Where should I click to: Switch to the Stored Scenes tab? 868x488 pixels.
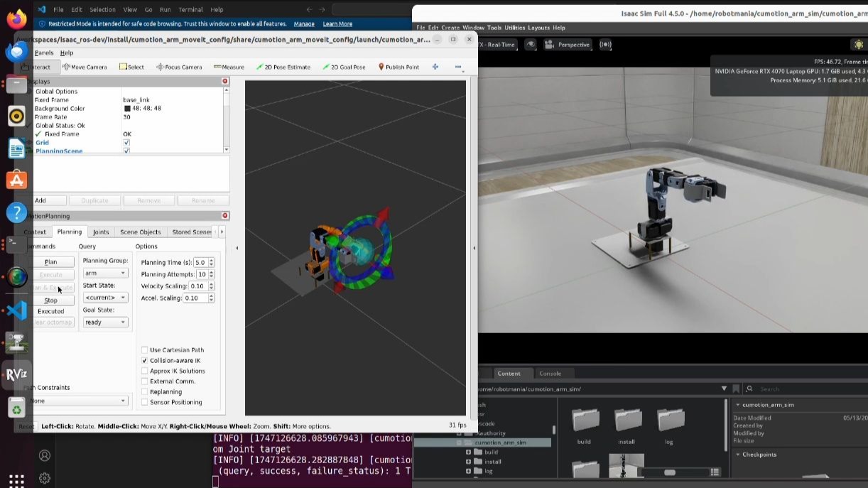point(192,232)
